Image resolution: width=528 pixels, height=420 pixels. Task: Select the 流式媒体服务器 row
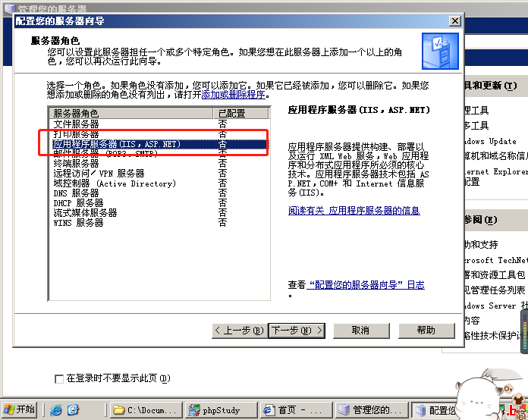coord(159,213)
